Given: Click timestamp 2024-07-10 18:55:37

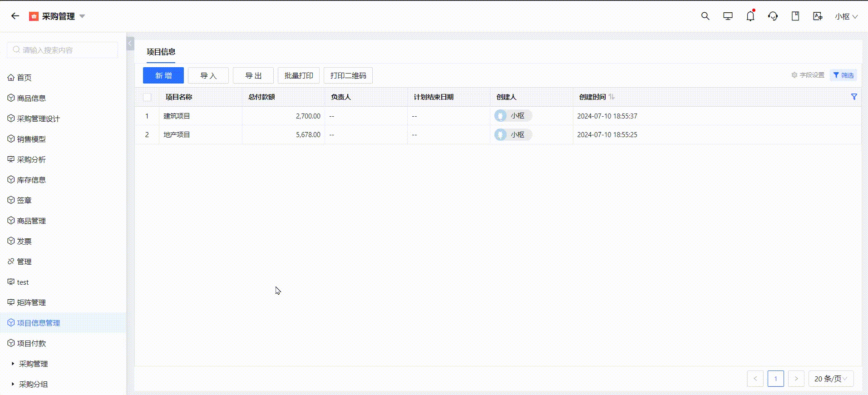Looking at the screenshot, I should point(607,116).
